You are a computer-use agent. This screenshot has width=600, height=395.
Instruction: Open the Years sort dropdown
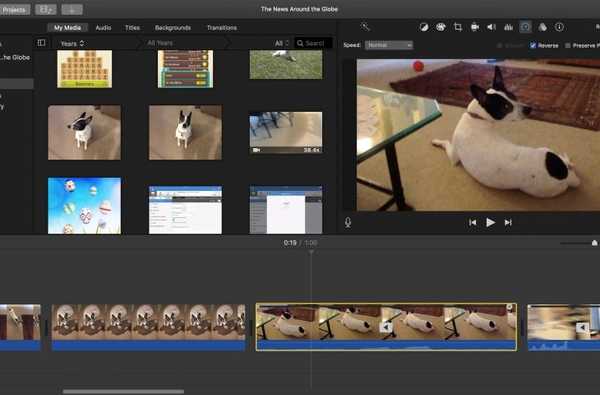click(x=72, y=44)
